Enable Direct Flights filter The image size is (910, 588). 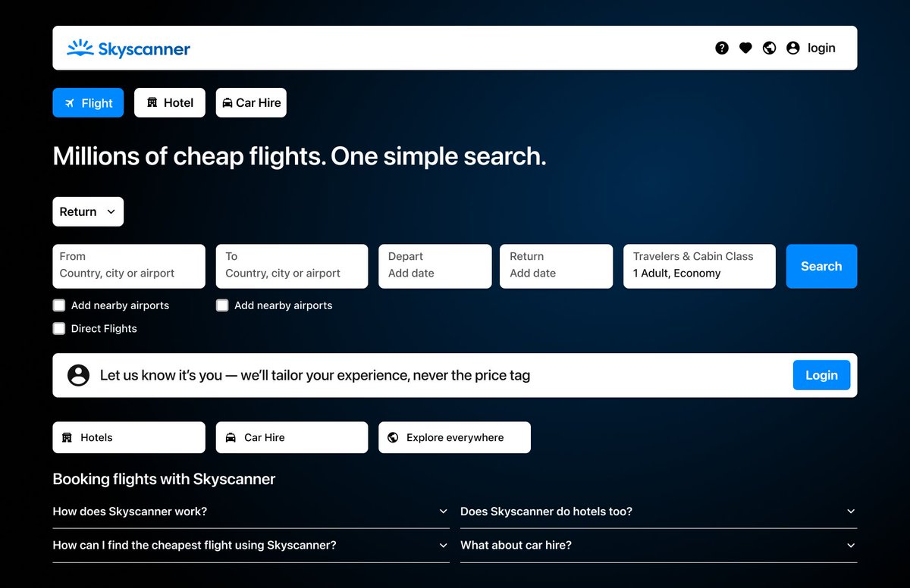59,328
